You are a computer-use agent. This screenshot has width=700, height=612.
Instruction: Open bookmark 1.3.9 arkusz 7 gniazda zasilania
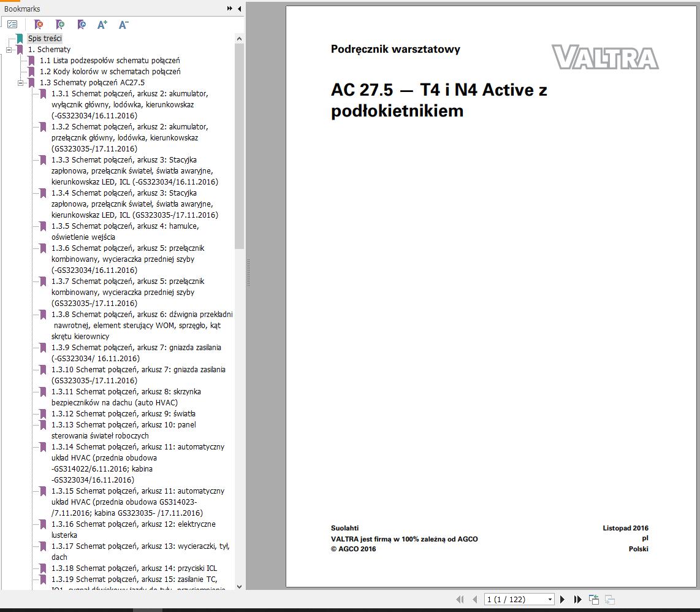coord(136,353)
